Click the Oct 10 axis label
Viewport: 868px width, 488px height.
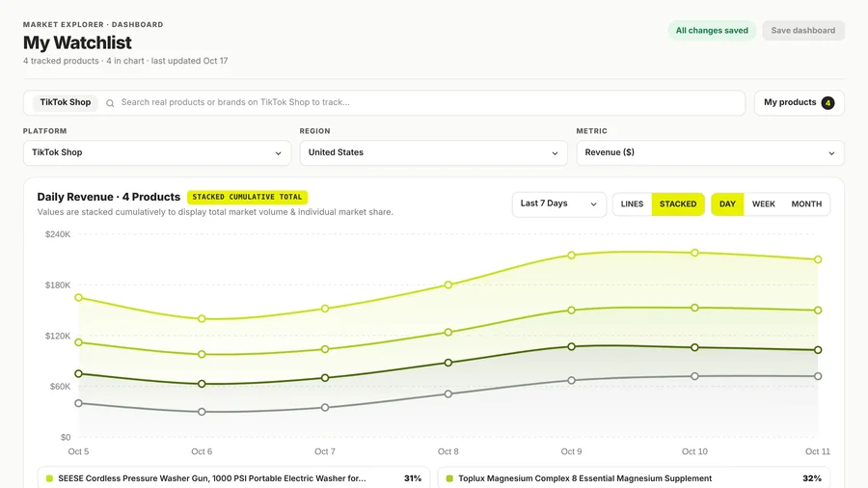pos(694,451)
